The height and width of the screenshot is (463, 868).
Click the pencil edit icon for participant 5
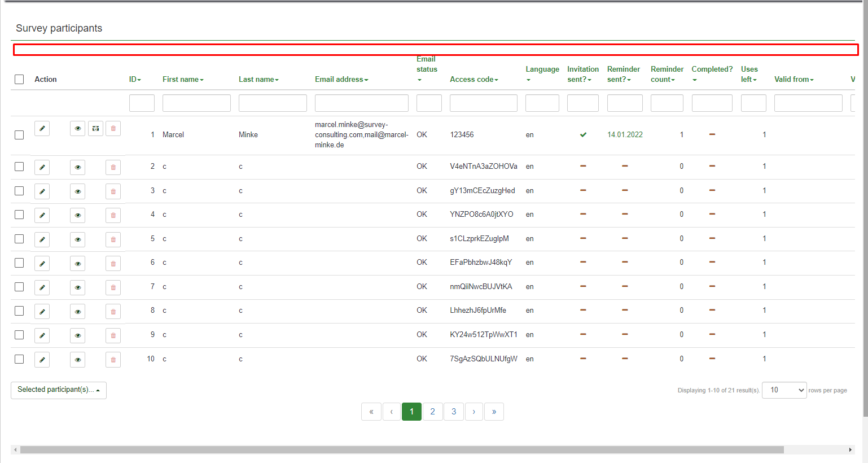coord(42,239)
